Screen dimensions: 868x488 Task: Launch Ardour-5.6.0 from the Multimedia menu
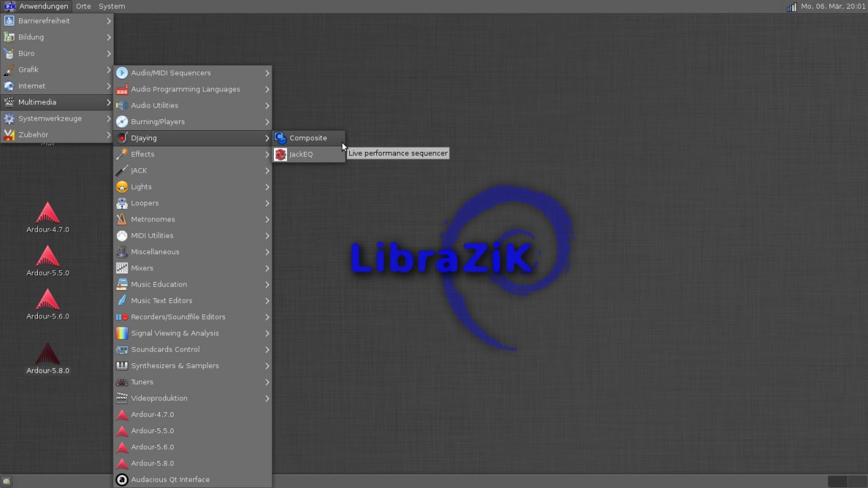click(x=193, y=447)
